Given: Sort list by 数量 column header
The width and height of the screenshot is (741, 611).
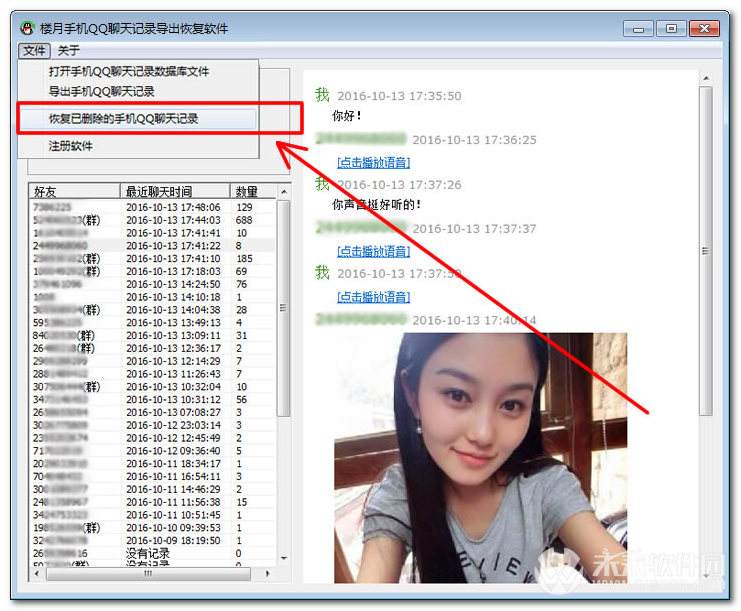Looking at the screenshot, I should tap(252, 191).
